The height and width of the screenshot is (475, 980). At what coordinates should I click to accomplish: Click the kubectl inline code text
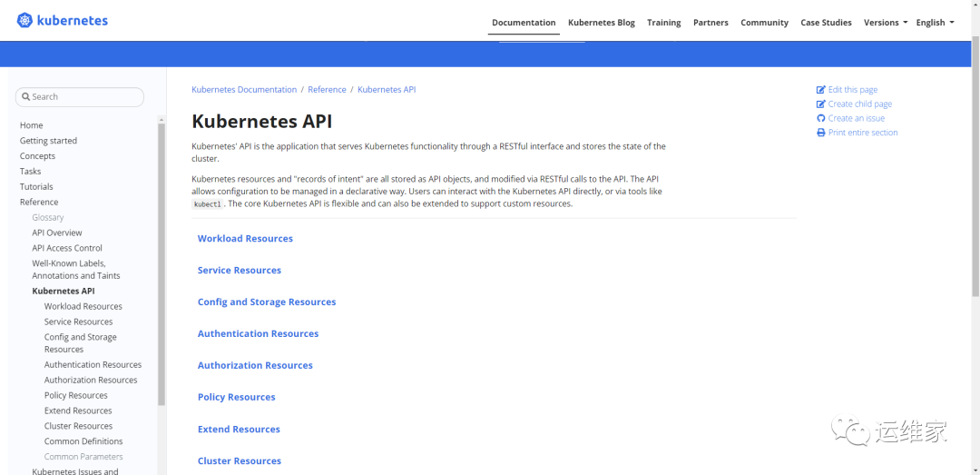[x=208, y=204]
